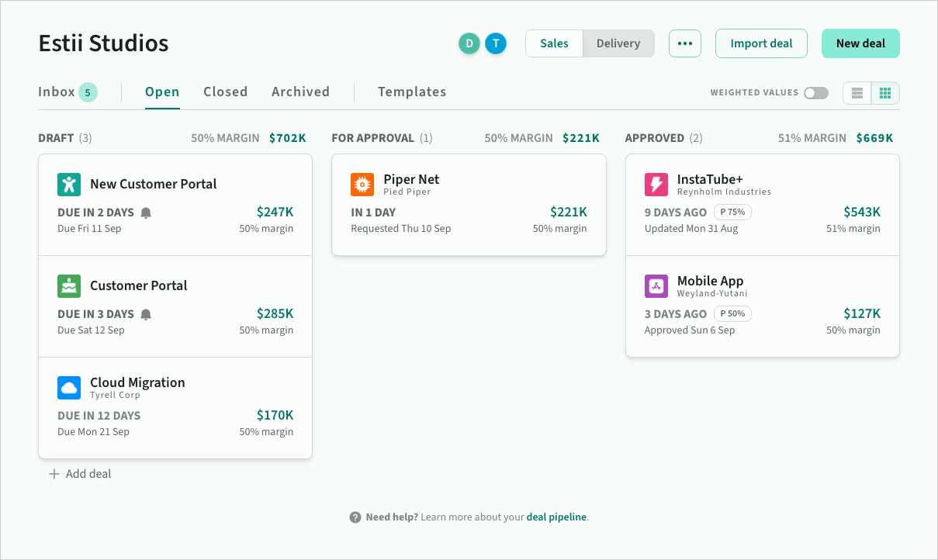Select the grid view layout button
Image resolution: width=938 pixels, height=560 pixels.
click(885, 93)
